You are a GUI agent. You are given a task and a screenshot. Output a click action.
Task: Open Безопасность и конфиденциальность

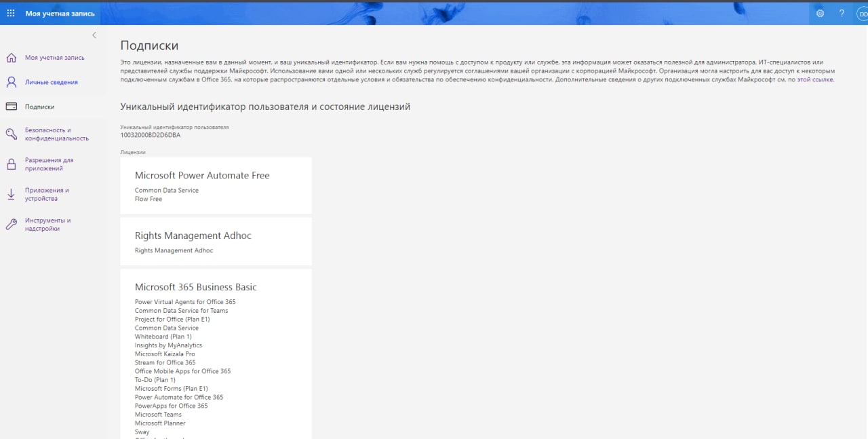tap(57, 134)
